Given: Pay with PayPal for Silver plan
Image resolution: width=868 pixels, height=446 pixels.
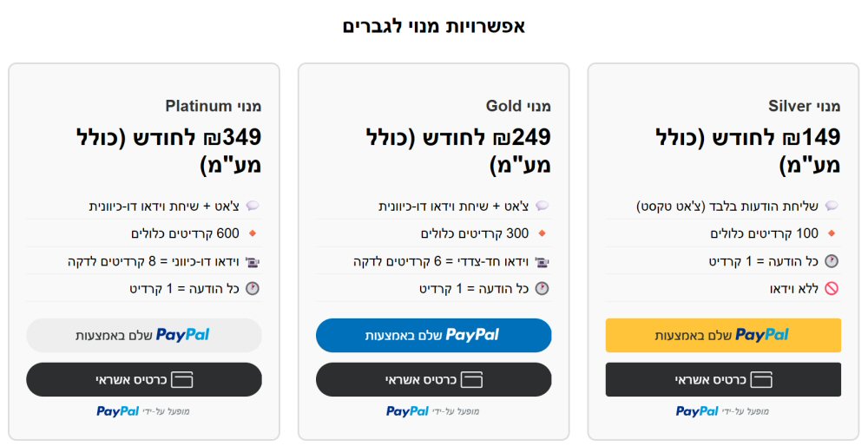Looking at the screenshot, I should (723, 335).
